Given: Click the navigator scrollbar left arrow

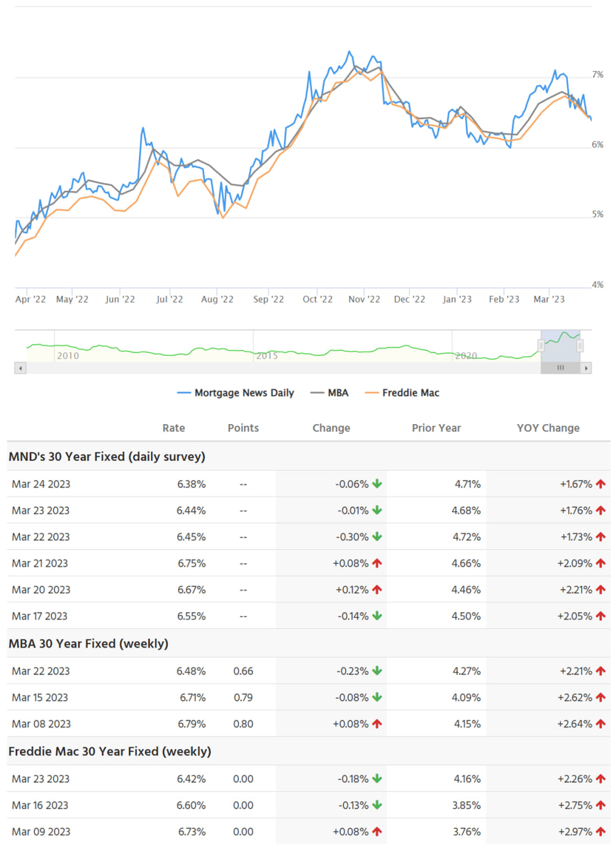Looking at the screenshot, I should click(x=20, y=368).
